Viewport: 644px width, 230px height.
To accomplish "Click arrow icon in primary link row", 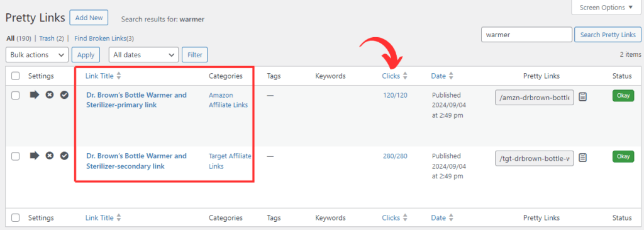I will coord(35,95).
